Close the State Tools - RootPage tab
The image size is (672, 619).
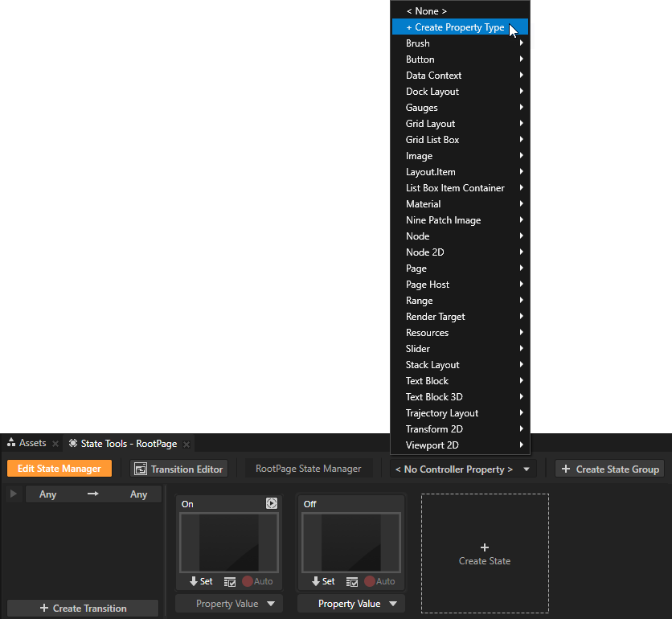tap(186, 444)
